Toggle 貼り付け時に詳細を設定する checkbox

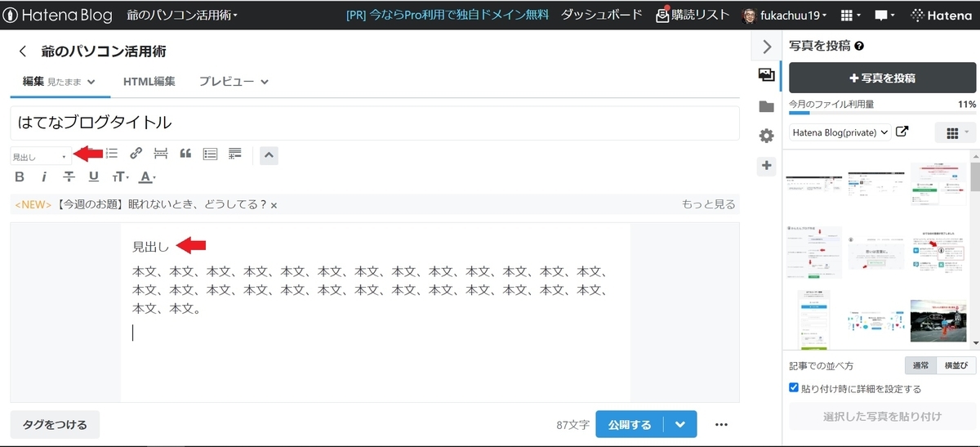coord(794,388)
